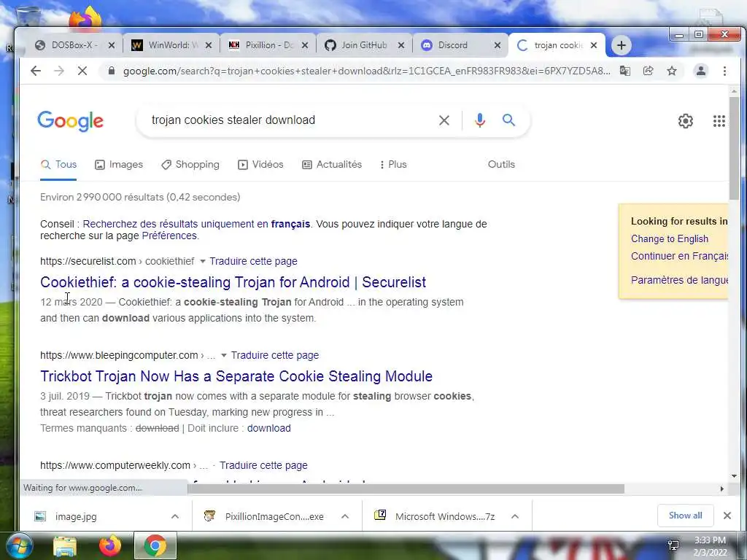
Task: Open the Chrome profile avatar menu
Action: click(701, 71)
